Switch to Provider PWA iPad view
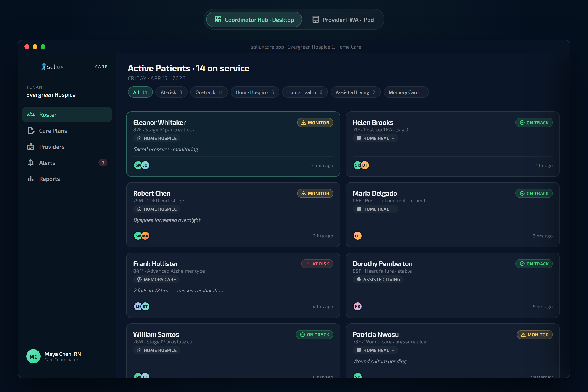Viewport: 588px width, 392px height. click(343, 20)
